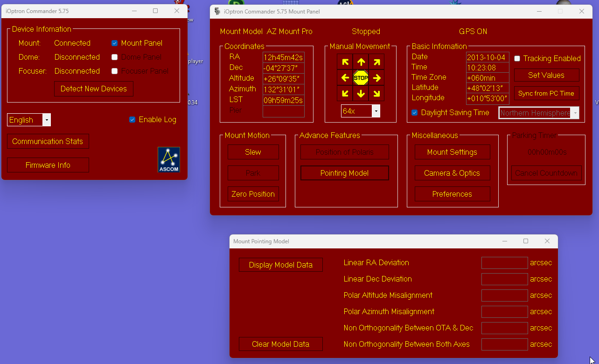Viewport: 599px width, 364px height.
Task: Click the up-right diagonal movement arrow
Action: pos(377,62)
